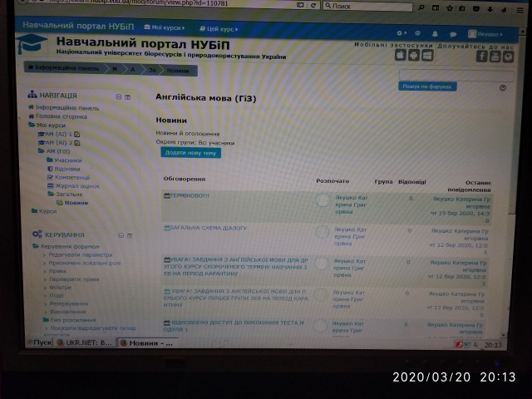Image resolution: width=532 pixels, height=399 pixels.
Task: Visit the portal's YouTube channel icon
Action: click(x=495, y=57)
